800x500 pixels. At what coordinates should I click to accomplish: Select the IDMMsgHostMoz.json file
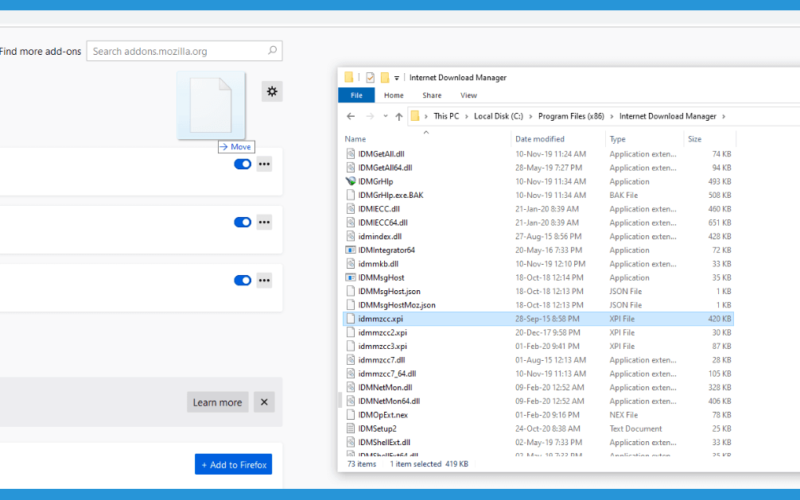[396, 305]
